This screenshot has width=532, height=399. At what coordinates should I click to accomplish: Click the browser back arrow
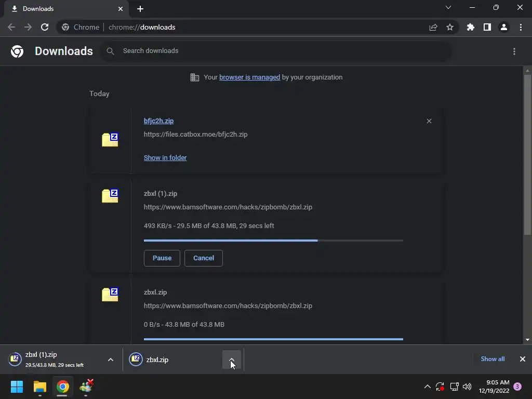(11, 27)
